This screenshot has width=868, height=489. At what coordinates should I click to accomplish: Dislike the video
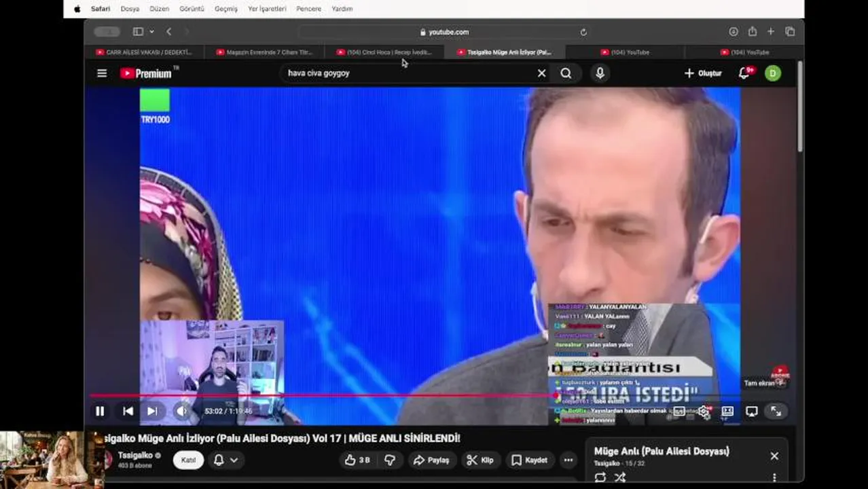tap(390, 460)
